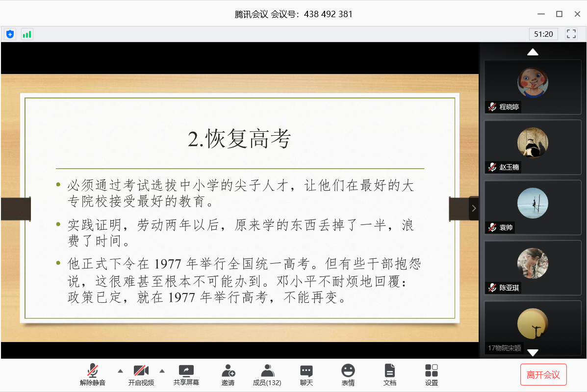Viewport: 587px width, 392px height.
Task: Collapse the participant sidebar with chevron
Action: pyautogui.click(x=474, y=208)
